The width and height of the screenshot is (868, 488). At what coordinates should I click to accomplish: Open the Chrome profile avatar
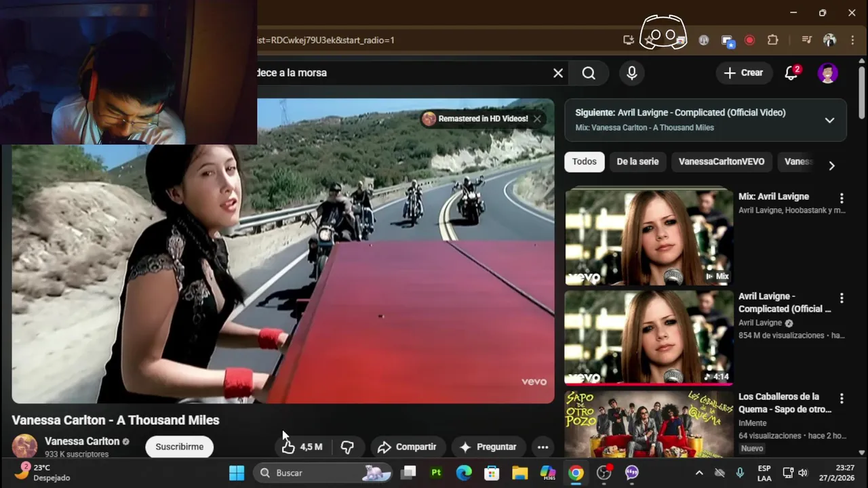pos(829,40)
